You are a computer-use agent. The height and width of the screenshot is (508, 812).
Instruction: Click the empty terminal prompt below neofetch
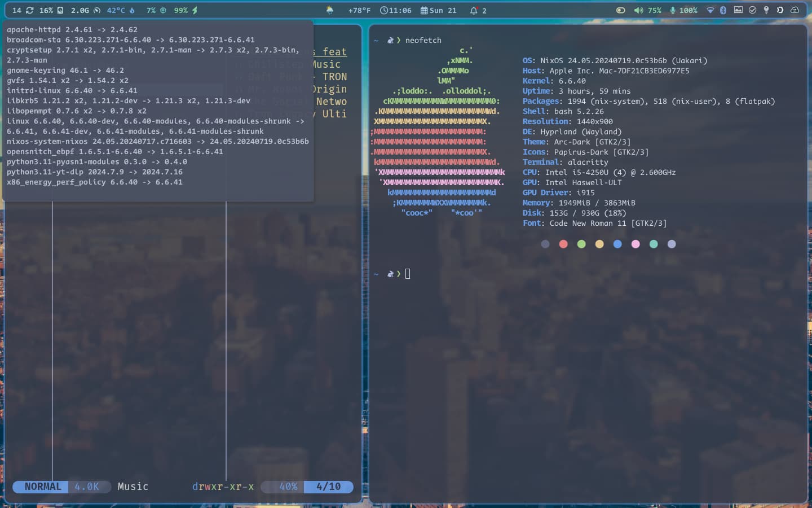(x=408, y=274)
